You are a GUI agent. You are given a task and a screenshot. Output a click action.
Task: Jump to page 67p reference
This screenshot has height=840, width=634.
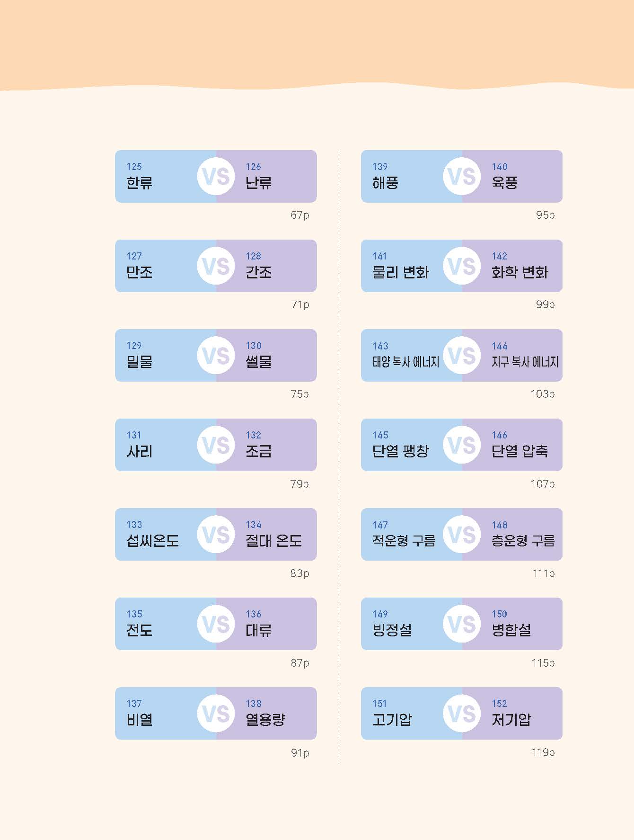(300, 215)
